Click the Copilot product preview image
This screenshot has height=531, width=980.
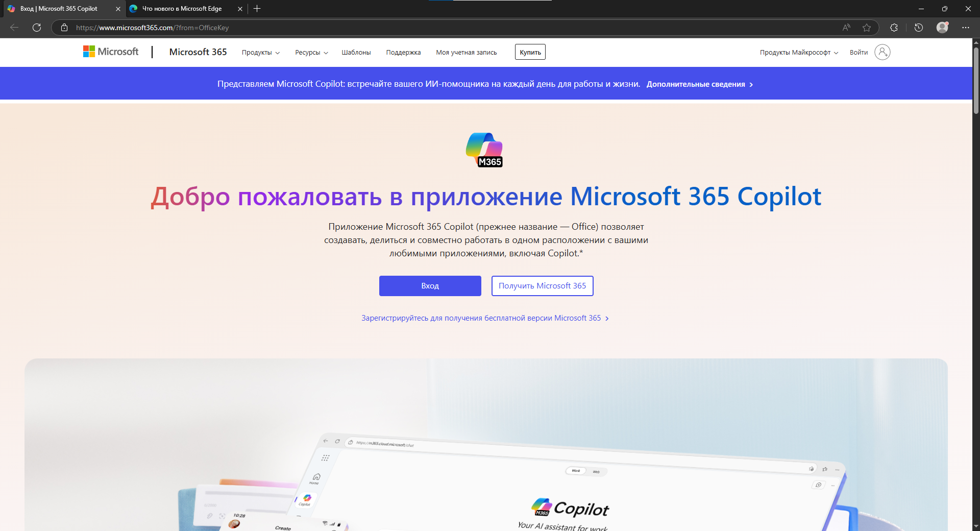[486, 445]
